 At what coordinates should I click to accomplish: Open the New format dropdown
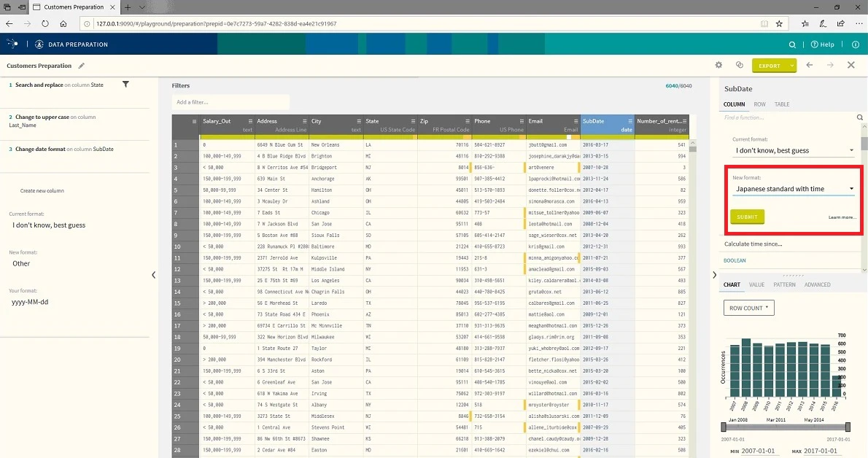[x=794, y=189]
